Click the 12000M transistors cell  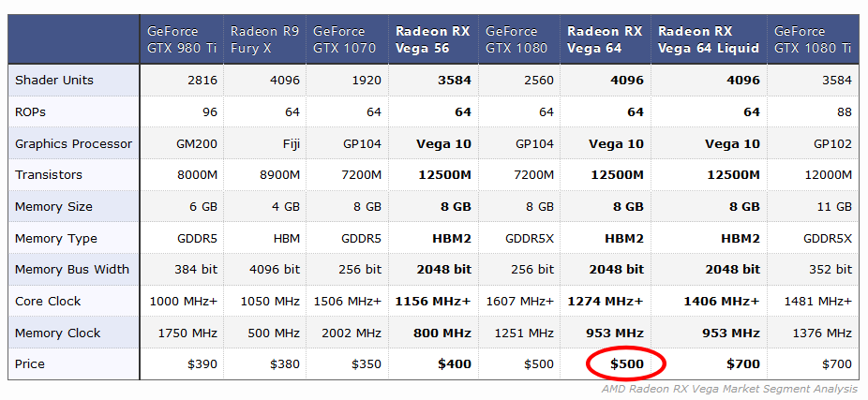[x=828, y=175]
